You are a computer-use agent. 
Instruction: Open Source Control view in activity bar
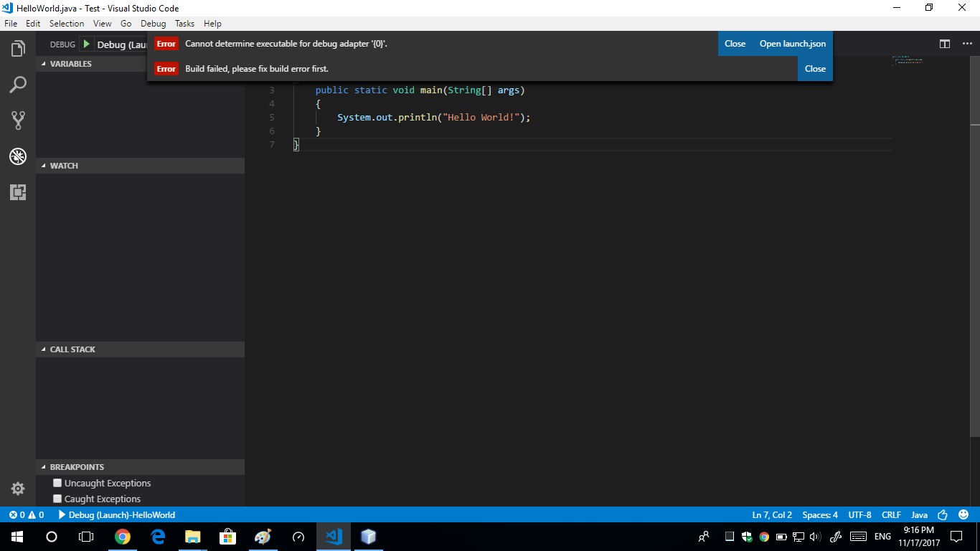(x=18, y=121)
